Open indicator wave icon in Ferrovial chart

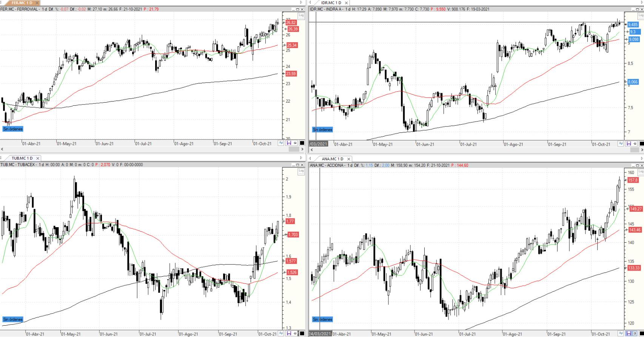tap(281, 143)
